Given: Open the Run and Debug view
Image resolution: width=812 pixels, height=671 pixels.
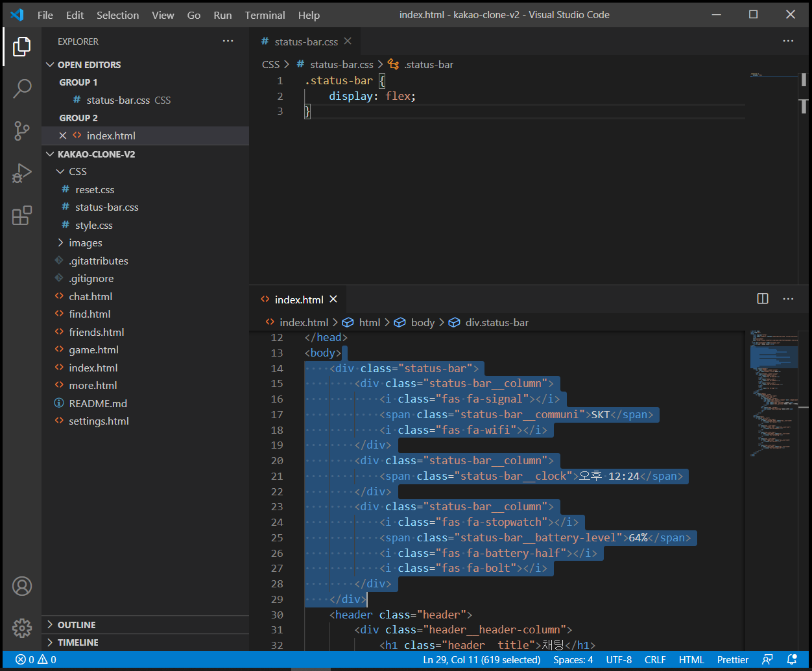Looking at the screenshot, I should pyautogui.click(x=22, y=173).
